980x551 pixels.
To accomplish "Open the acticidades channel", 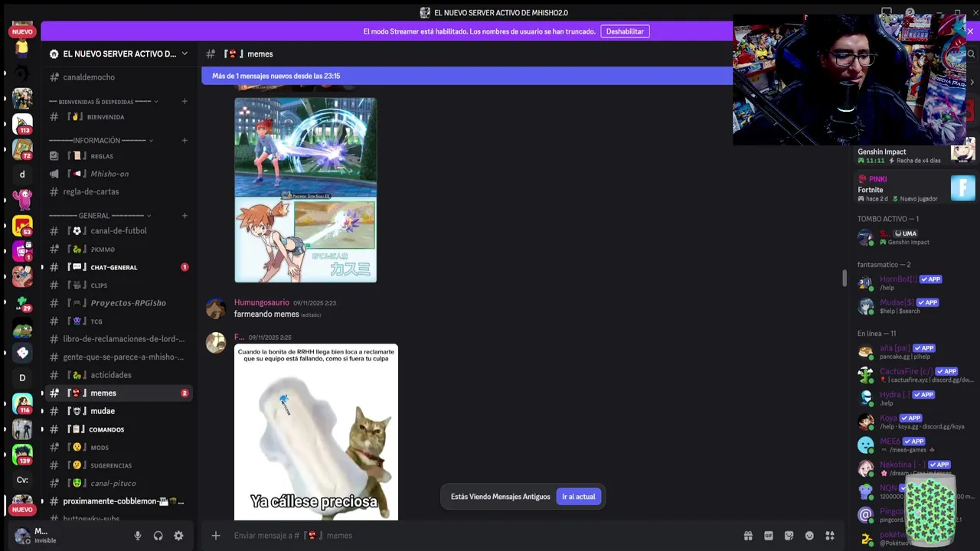I will pos(119,375).
